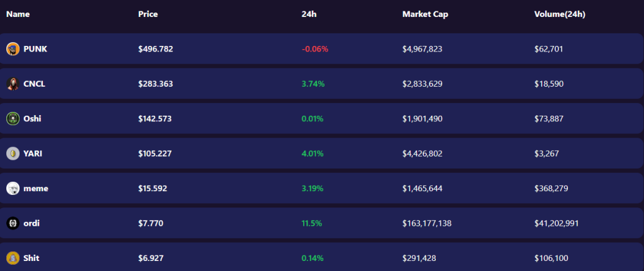Open the meme token white icon
The width and height of the screenshot is (644, 271).
(x=13, y=189)
